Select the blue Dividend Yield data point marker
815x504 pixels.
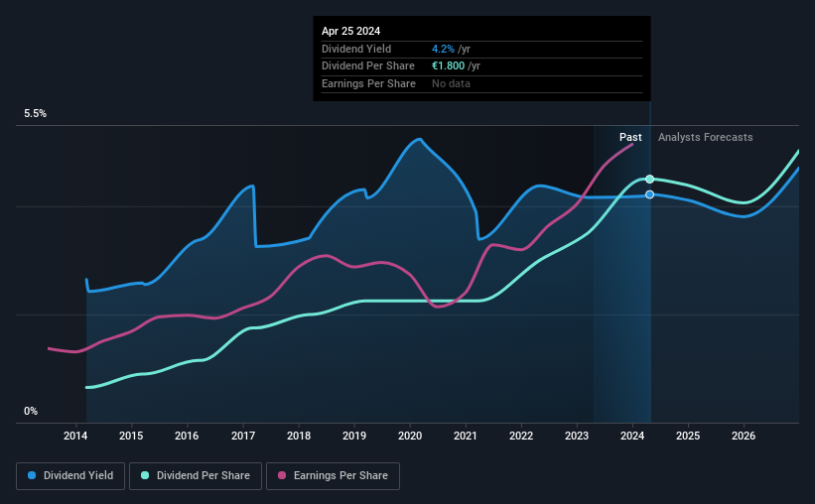[649, 194]
